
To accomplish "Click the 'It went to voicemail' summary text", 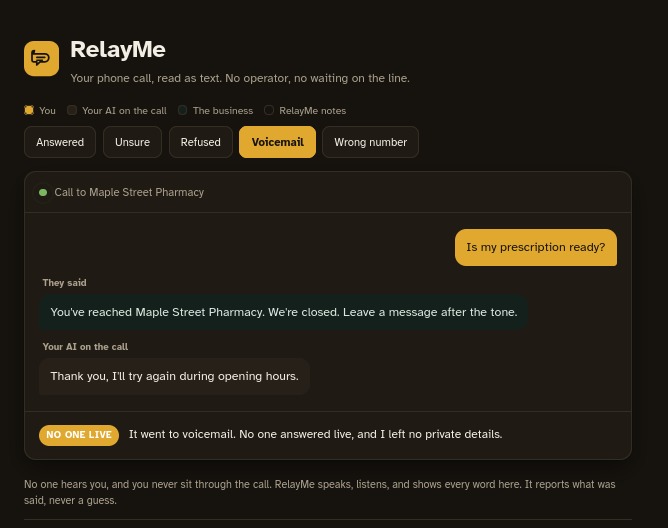I will (315, 434).
